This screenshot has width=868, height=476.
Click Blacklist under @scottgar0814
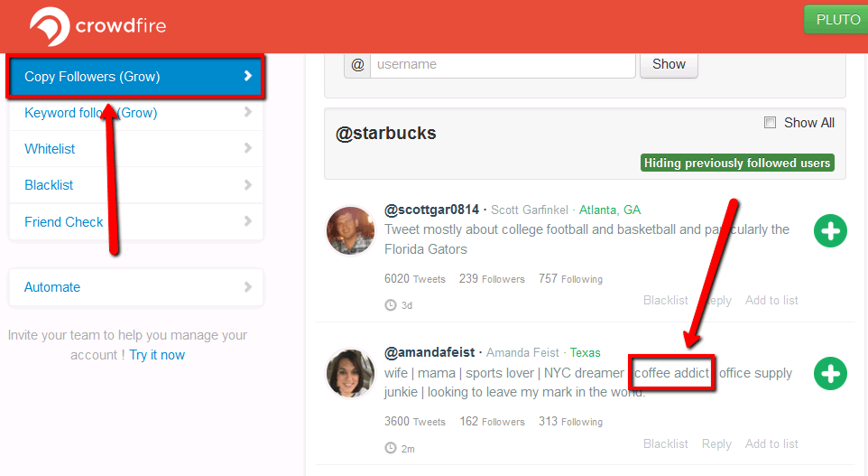(x=665, y=301)
